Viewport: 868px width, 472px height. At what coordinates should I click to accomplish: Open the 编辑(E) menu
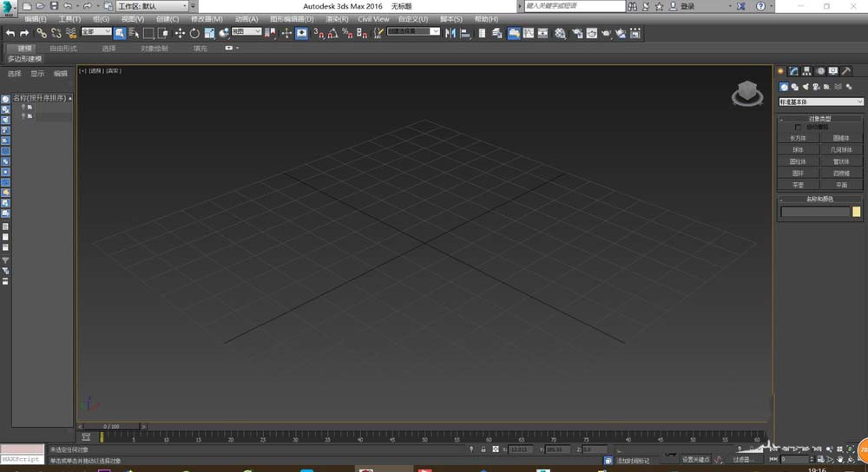[x=36, y=19]
